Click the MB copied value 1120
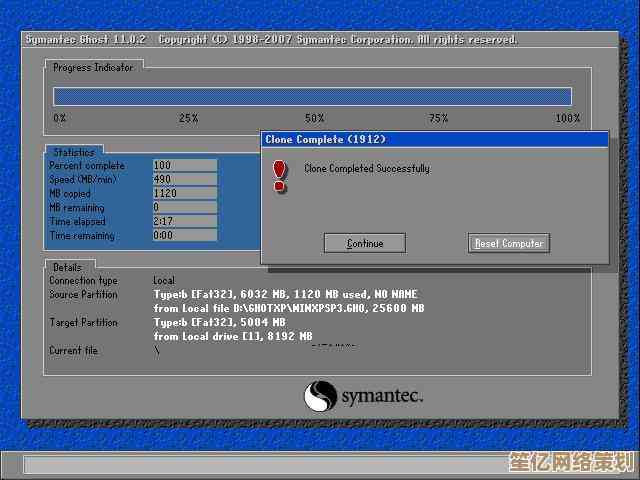 click(184, 193)
